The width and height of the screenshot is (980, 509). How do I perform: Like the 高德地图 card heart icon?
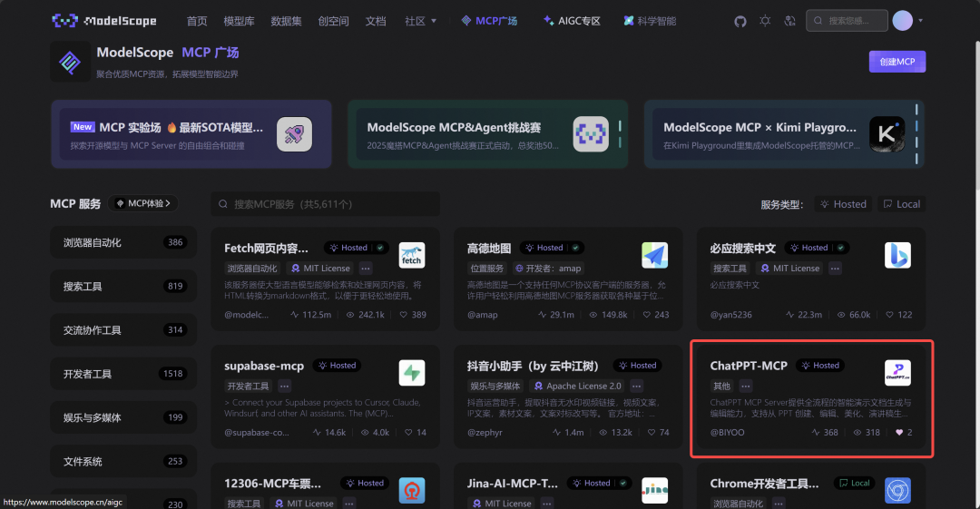pos(646,315)
